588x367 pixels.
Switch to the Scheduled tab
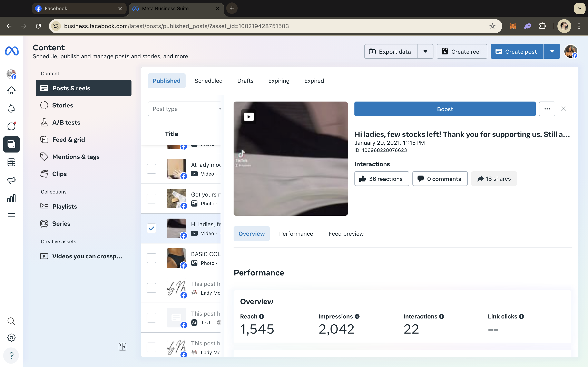click(x=208, y=81)
